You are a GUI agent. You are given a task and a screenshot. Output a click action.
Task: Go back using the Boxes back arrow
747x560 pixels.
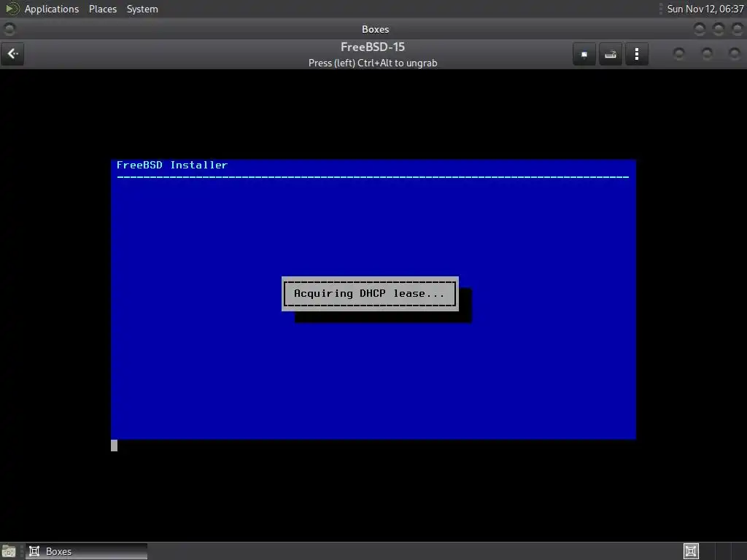(x=13, y=54)
